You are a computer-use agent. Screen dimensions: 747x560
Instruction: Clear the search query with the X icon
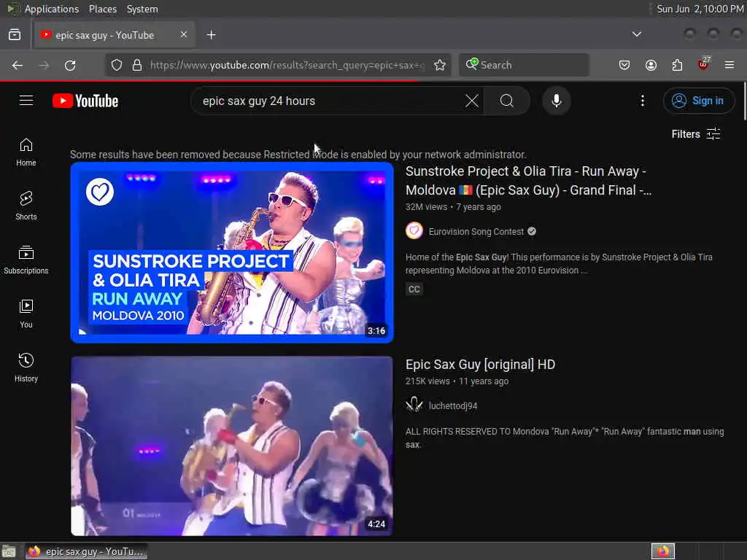(x=472, y=101)
